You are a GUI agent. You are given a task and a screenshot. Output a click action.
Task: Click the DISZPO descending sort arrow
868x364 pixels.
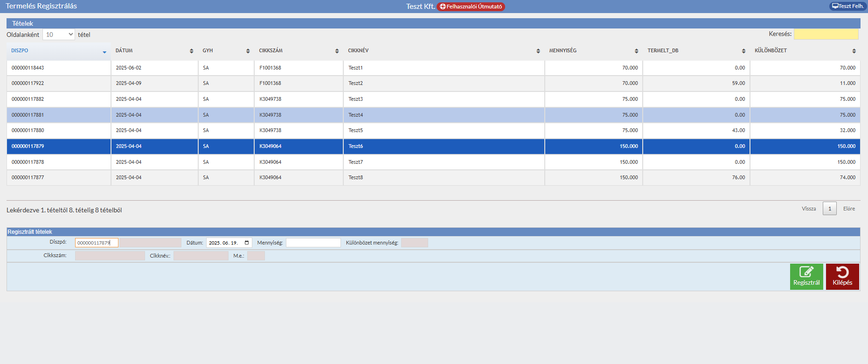pyautogui.click(x=104, y=52)
